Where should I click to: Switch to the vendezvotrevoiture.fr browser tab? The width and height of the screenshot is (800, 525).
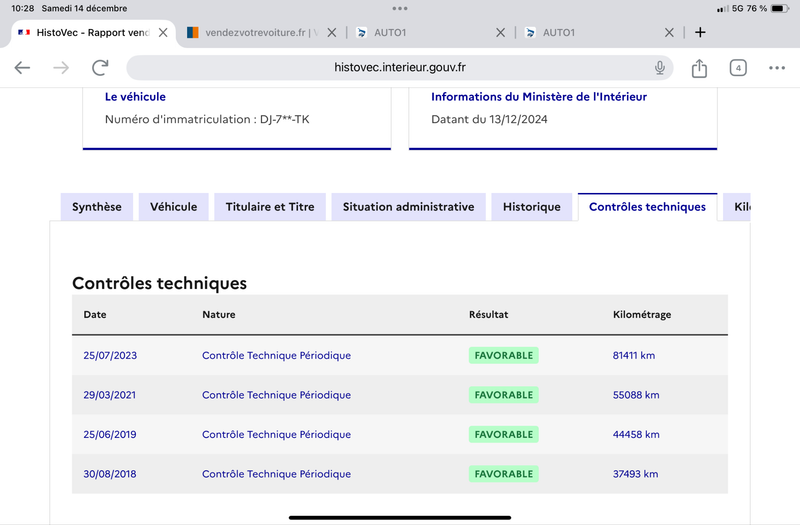click(x=253, y=33)
